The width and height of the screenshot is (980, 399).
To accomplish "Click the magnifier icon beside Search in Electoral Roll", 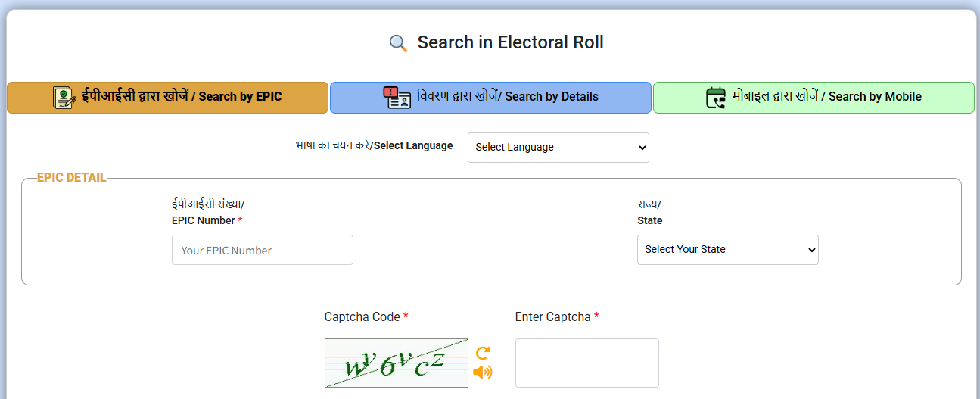I will [x=398, y=43].
